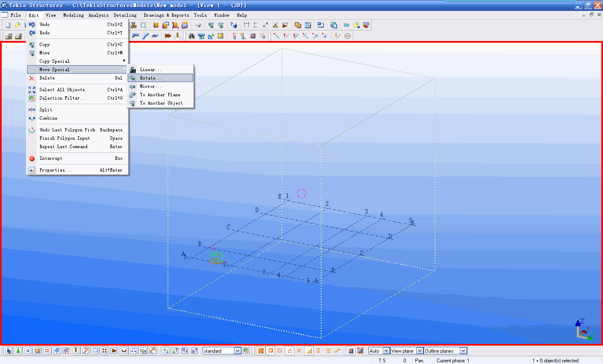This screenshot has width=603, height=364.
Task: Click the selection filter icon beside standard
Action: (x=246, y=351)
